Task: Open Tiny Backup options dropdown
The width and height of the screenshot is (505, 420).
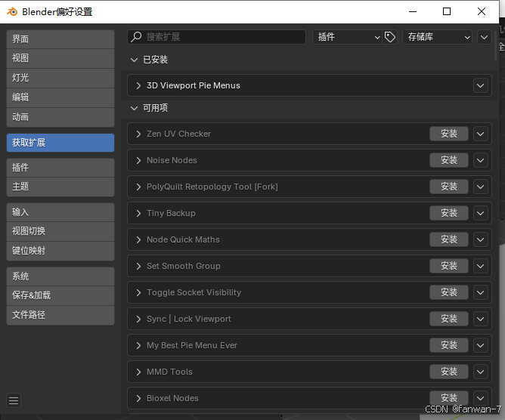Action: (481, 213)
